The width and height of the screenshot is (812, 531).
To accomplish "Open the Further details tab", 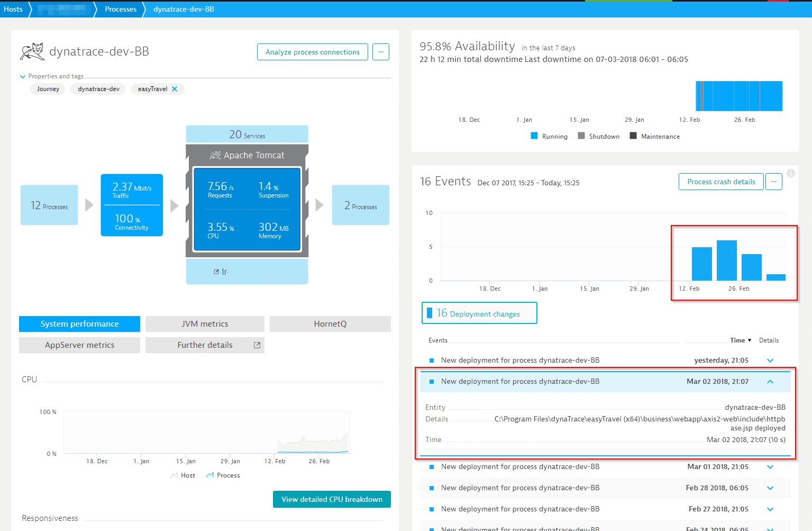I will click(205, 345).
